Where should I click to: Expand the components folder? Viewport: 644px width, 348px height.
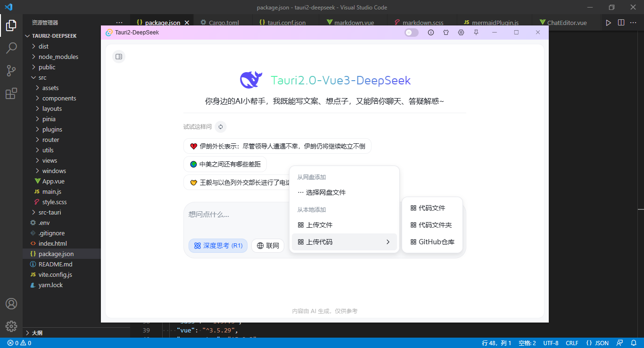click(59, 98)
